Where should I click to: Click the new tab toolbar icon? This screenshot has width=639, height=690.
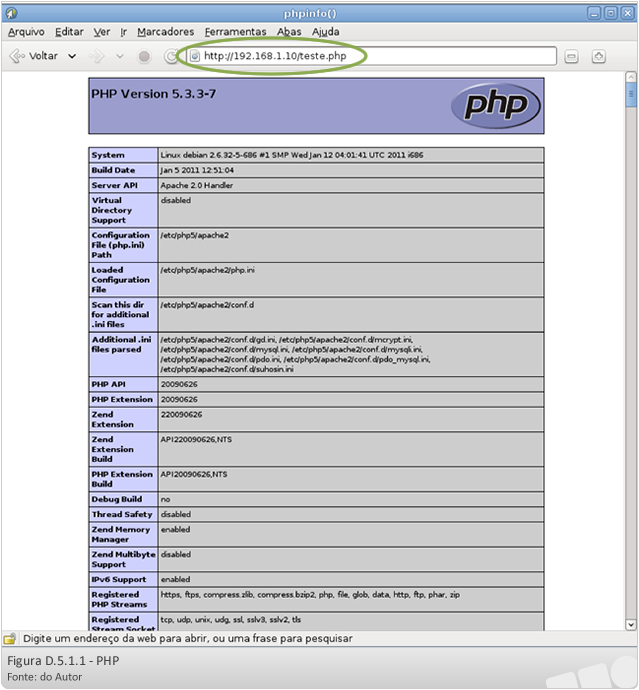(599, 56)
